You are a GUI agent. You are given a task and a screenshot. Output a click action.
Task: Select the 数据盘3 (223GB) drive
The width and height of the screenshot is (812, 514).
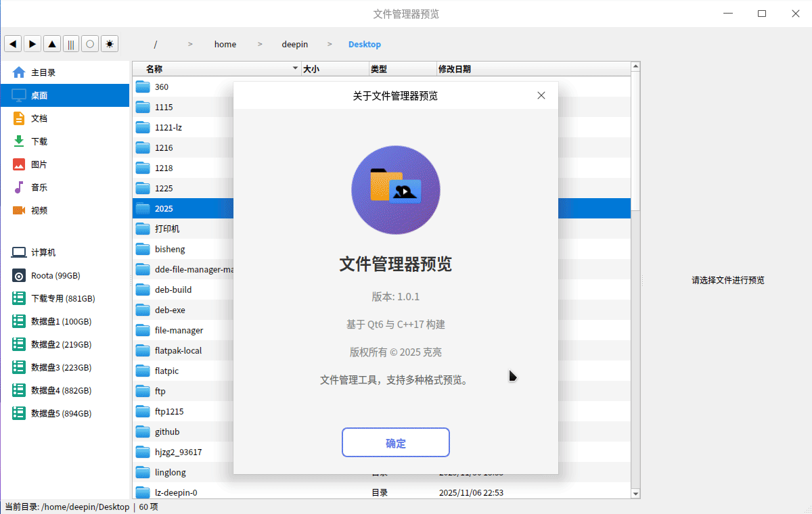tap(64, 367)
